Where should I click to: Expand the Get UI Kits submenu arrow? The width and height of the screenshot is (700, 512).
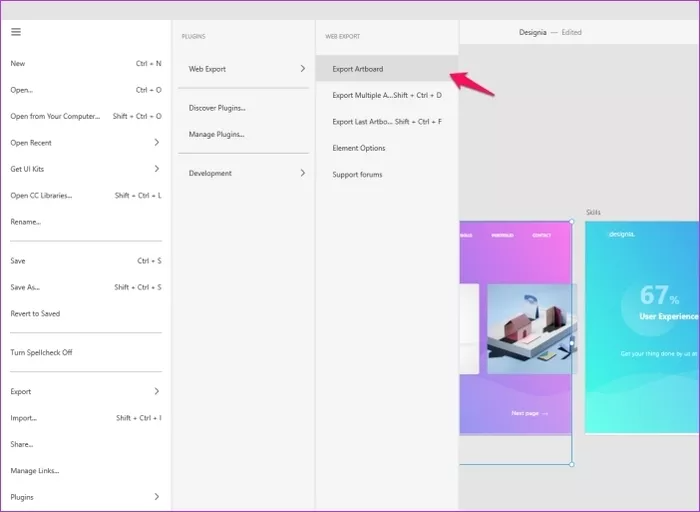tap(156, 169)
